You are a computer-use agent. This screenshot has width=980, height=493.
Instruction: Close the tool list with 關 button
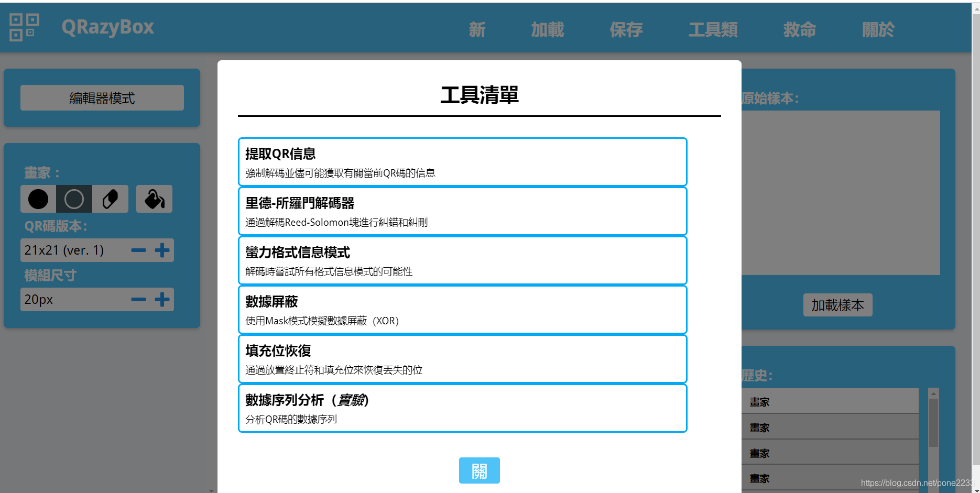click(479, 470)
